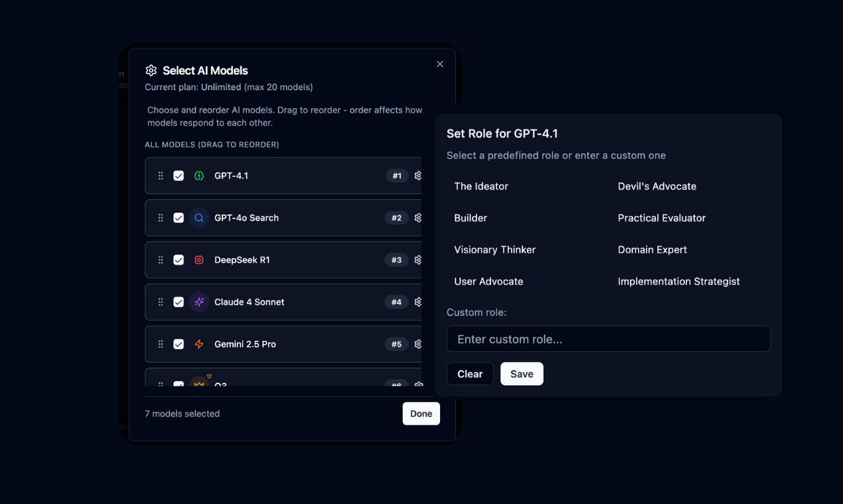Image resolution: width=843 pixels, height=504 pixels.
Task: Click the #3 rank badge
Action: click(x=396, y=260)
